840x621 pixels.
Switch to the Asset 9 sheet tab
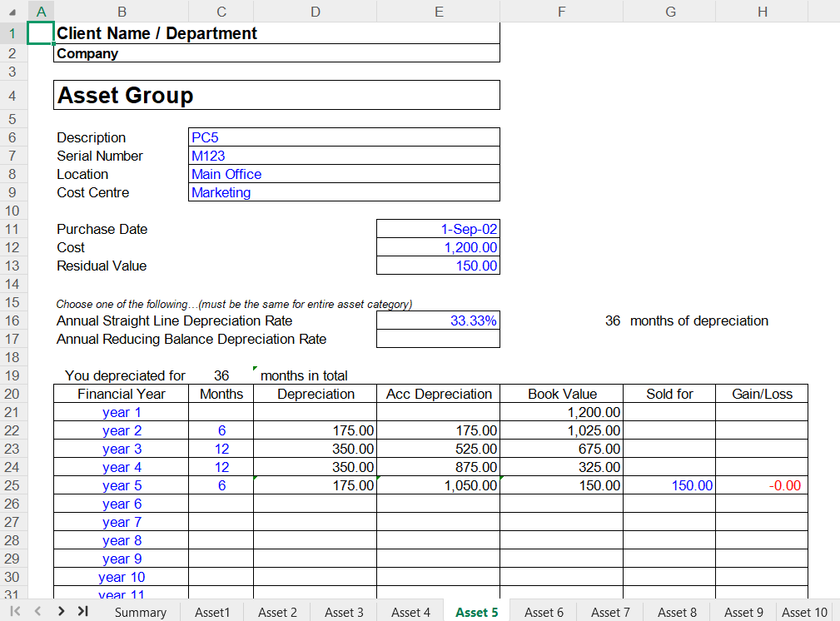point(743,612)
